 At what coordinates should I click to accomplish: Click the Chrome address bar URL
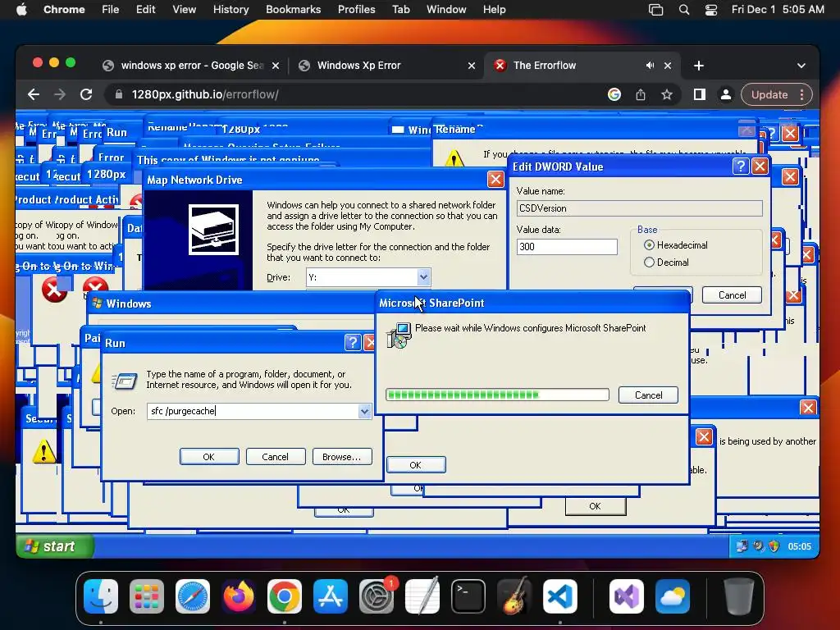pos(204,95)
